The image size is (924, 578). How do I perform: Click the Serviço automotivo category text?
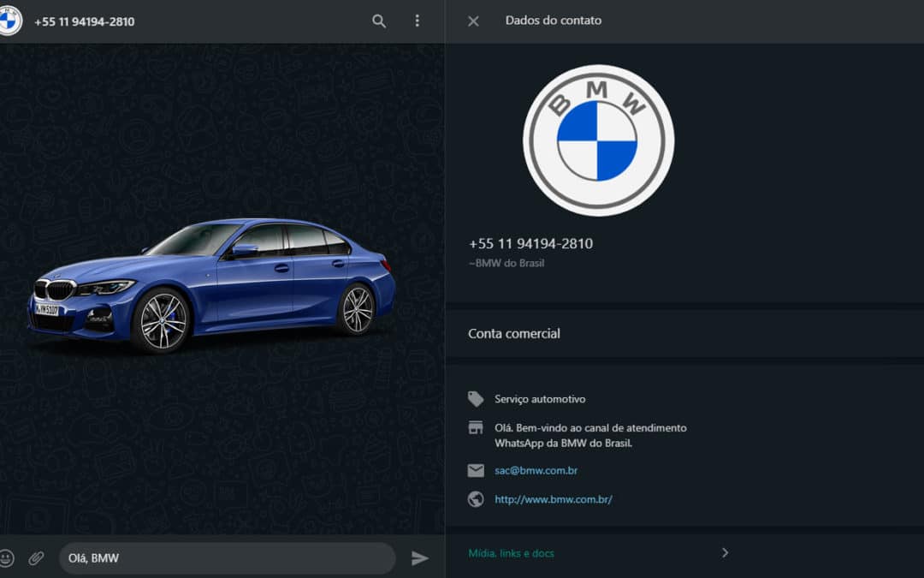click(540, 399)
